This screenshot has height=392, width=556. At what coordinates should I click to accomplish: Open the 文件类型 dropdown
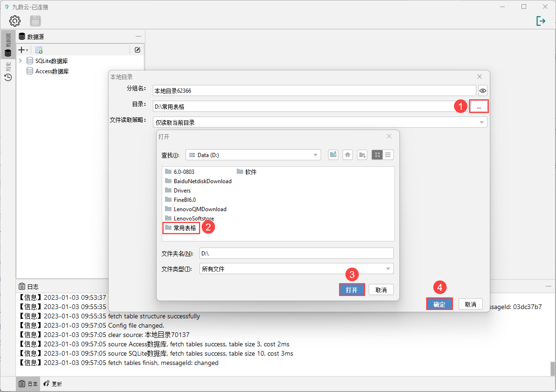point(388,269)
